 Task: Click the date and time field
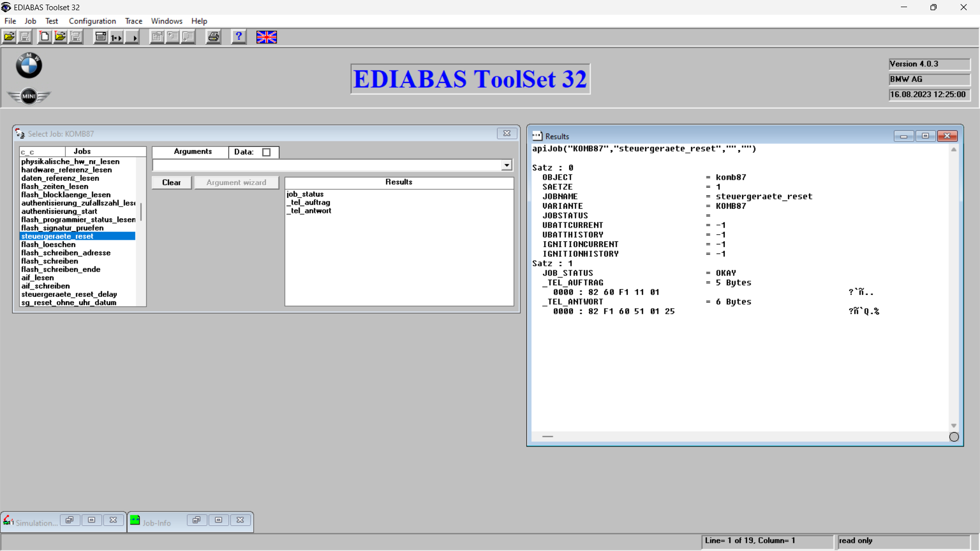pos(929,95)
